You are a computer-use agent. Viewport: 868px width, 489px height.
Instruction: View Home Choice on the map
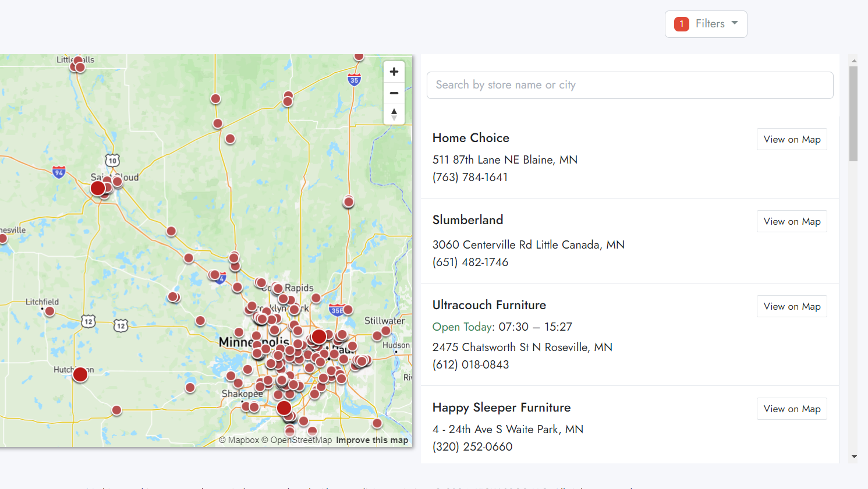792,140
